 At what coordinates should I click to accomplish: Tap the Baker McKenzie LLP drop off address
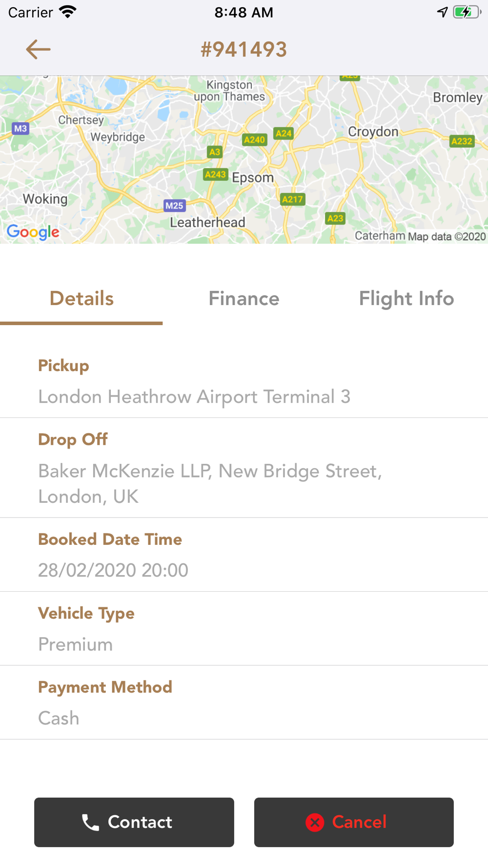click(210, 483)
